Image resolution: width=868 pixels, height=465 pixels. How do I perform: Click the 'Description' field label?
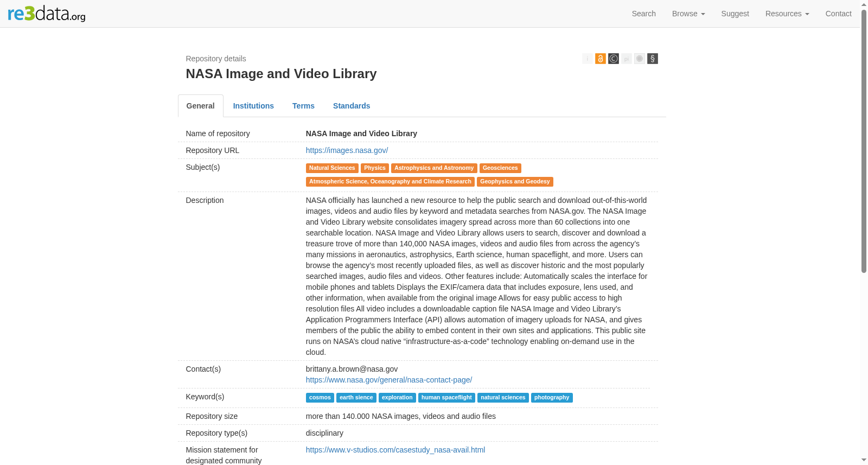pos(205,200)
